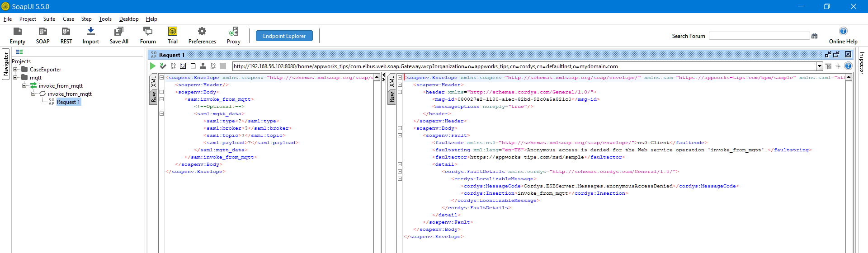
Task: Collapse the invoke_from_mqtt operation node
Action: coord(33,94)
